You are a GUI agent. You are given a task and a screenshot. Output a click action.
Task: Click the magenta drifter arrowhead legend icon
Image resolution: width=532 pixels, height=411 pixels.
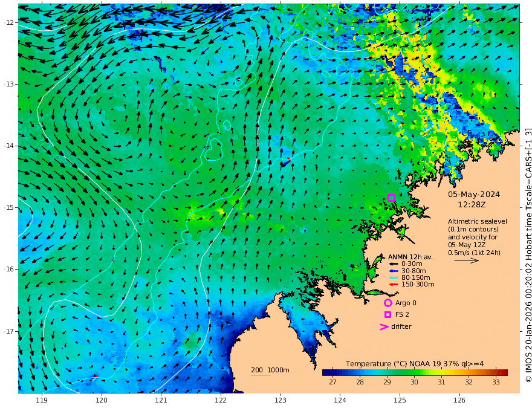pos(384,326)
